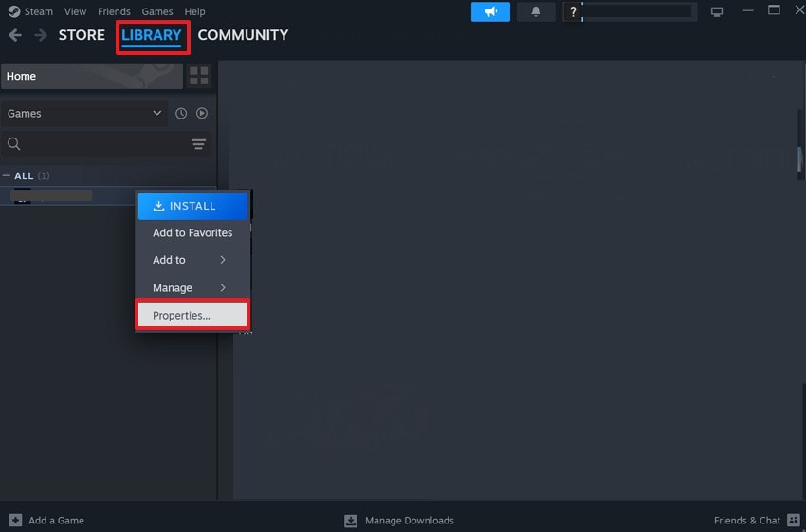
Task: Click the Home button in sidebar
Action: tap(92, 76)
